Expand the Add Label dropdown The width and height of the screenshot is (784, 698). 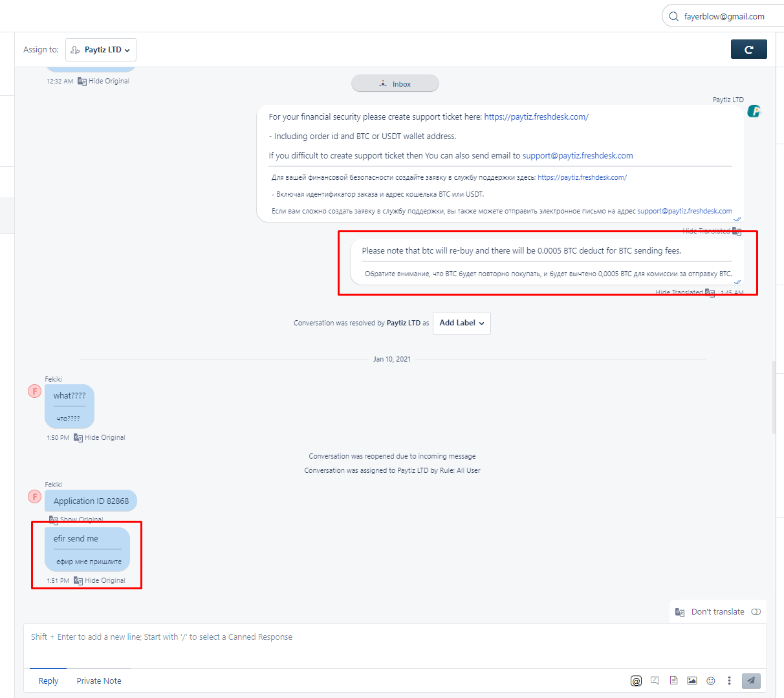click(461, 323)
